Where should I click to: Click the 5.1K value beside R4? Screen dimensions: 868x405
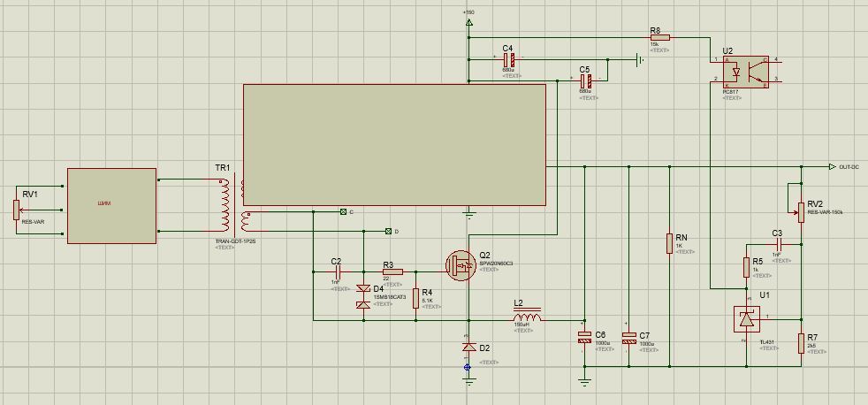tap(428, 301)
